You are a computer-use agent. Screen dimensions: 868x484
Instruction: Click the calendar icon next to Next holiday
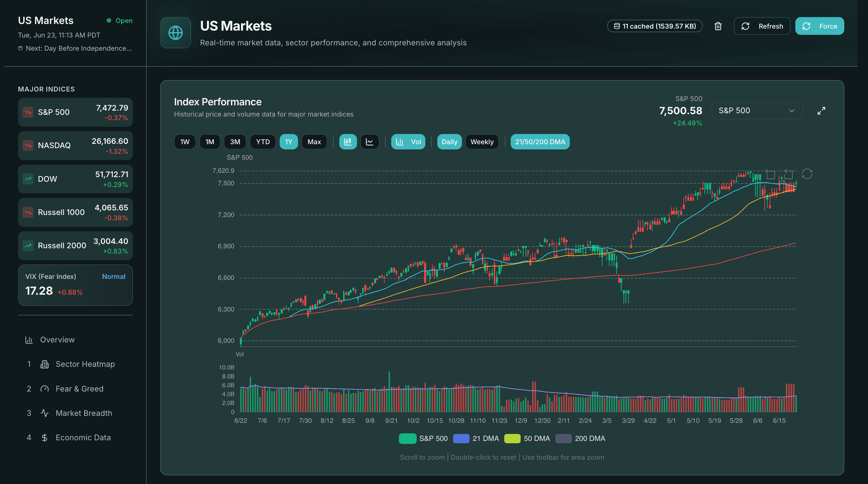tap(20, 48)
